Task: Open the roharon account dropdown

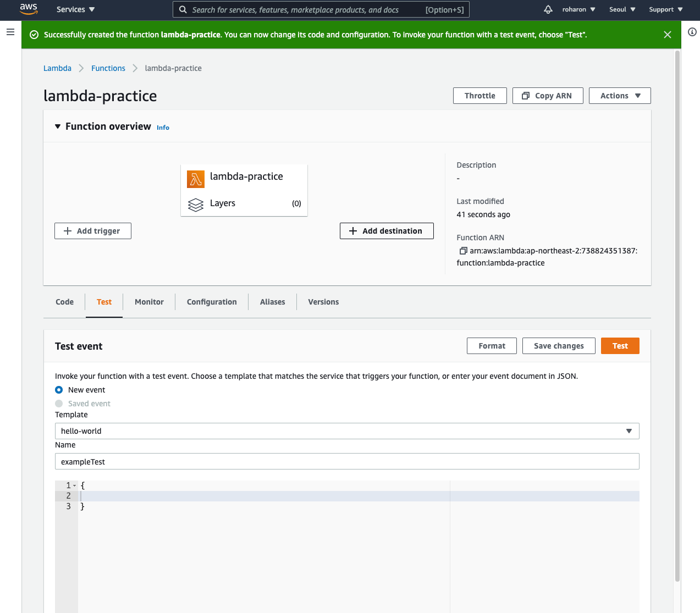Action: (578, 9)
